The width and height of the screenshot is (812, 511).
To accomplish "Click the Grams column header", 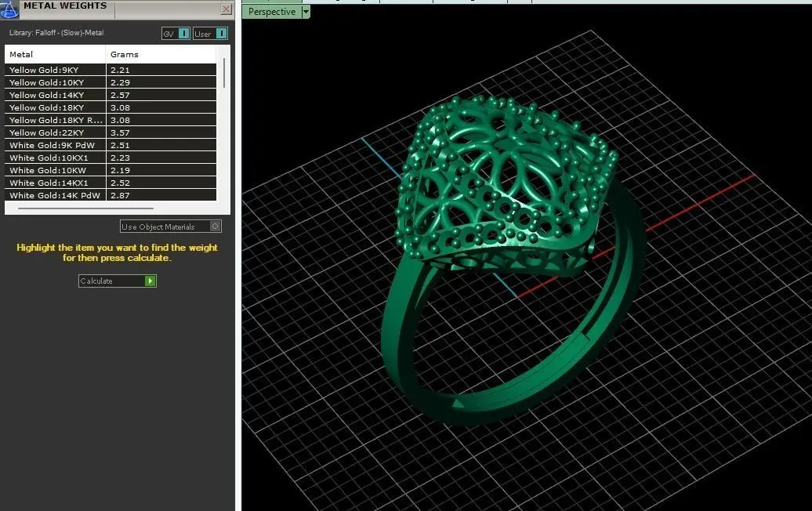I will coord(161,54).
